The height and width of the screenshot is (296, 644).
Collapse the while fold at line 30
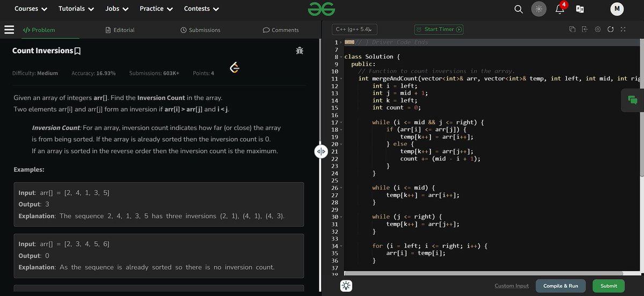(341, 217)
